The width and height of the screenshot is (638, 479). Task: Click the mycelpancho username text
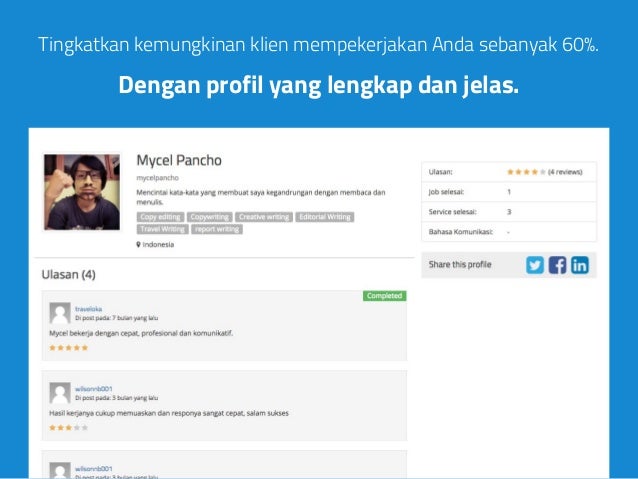click(157, 178)
